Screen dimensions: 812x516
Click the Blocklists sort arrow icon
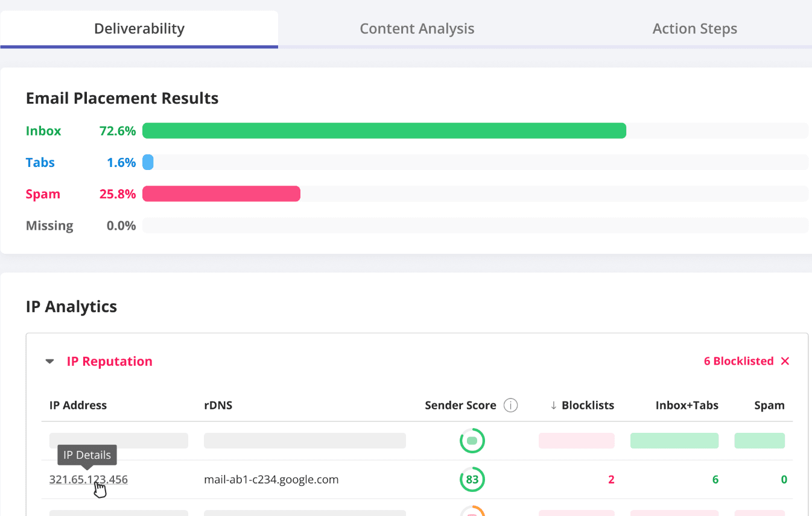(x=553, y=405)
